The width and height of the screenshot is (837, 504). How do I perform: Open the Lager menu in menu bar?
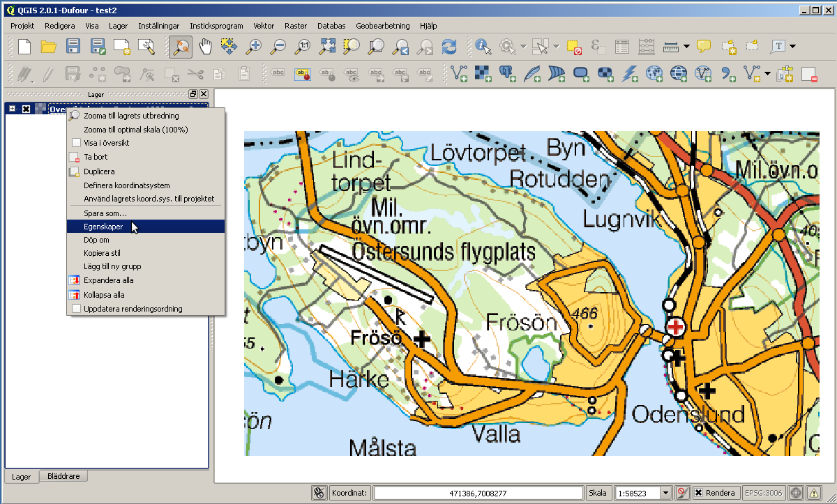[119, 26]
